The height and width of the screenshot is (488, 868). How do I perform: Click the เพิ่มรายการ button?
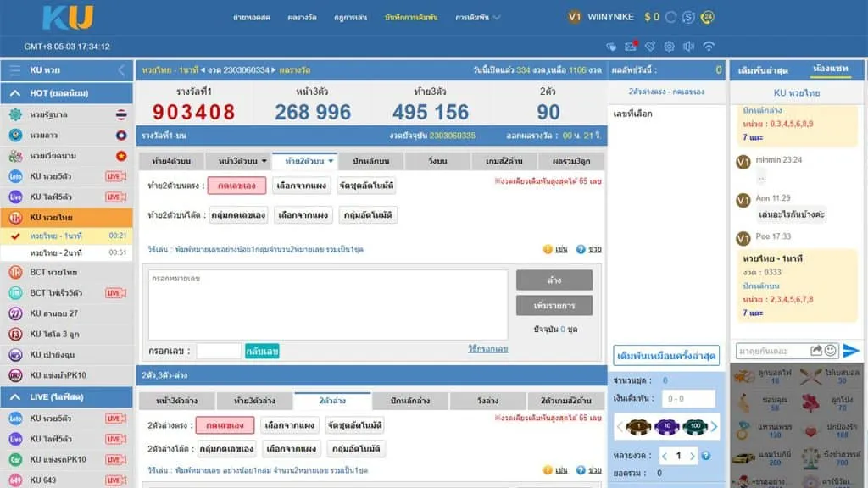click(554, 305)
